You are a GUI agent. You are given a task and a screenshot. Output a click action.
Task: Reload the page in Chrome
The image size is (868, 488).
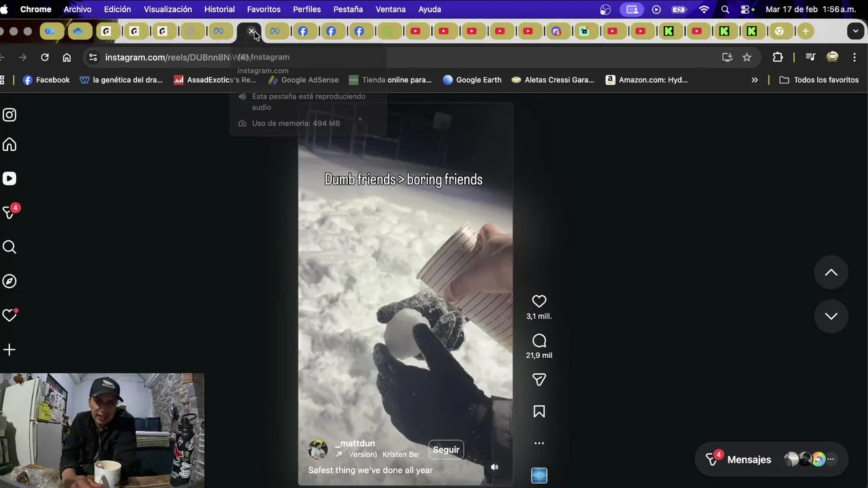[x=45, y=58]
